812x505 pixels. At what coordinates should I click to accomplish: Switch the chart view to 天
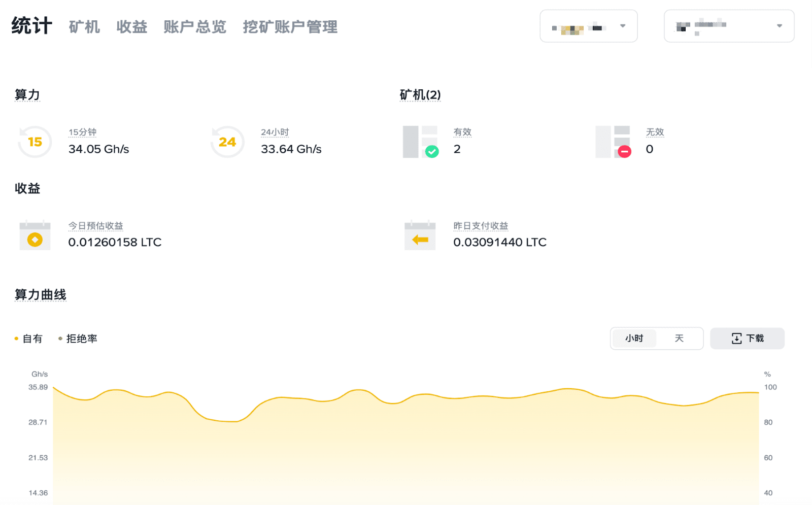(680, 338)
